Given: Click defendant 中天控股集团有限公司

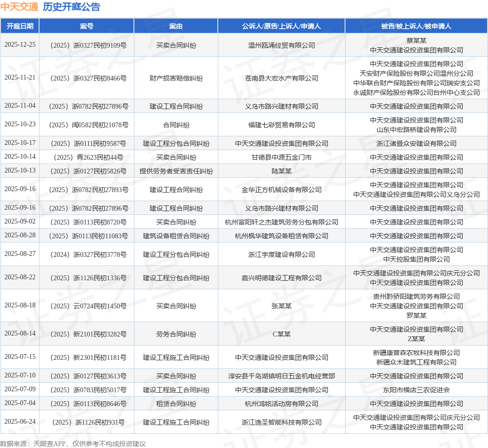Looking at the screenshot, I should click(416, 259).
